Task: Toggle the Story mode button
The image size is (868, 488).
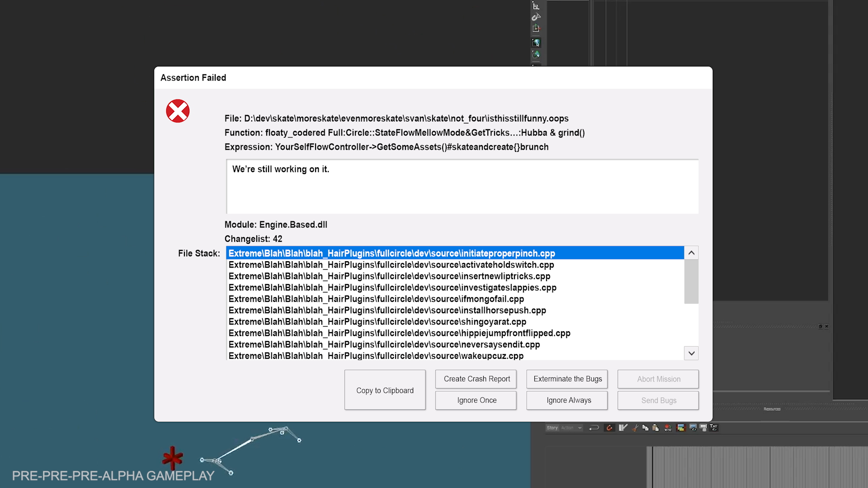Action: [552, 428]
